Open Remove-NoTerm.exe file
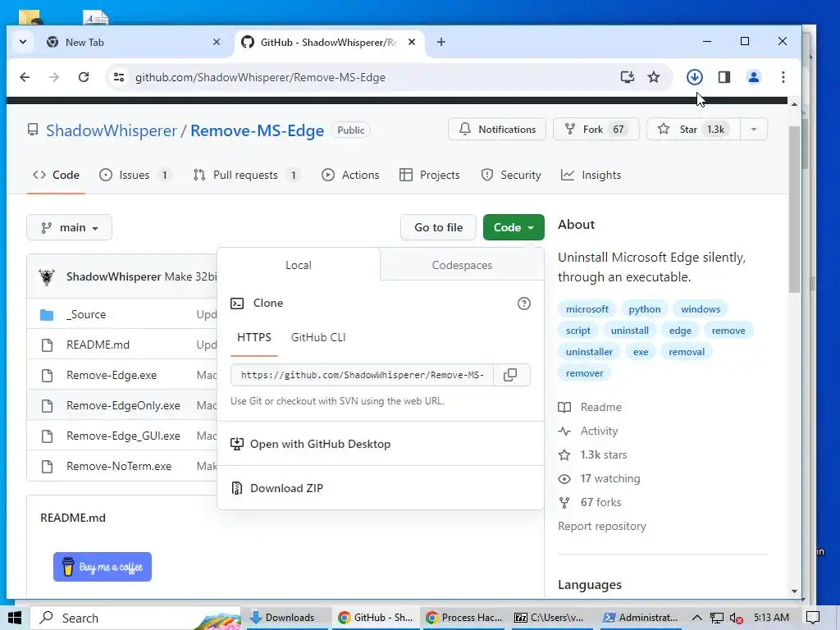Screen dimensions: 840x630 [119, 467]
